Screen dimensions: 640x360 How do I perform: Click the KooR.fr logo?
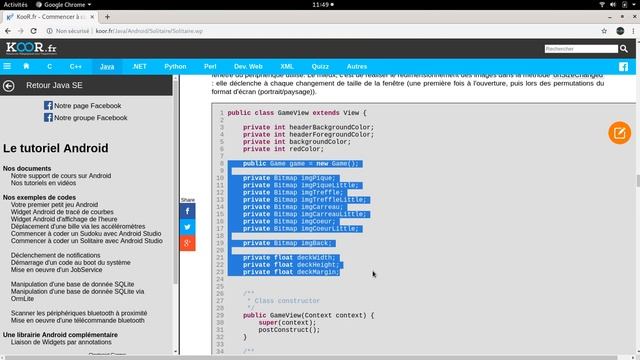tap(31, 48)
